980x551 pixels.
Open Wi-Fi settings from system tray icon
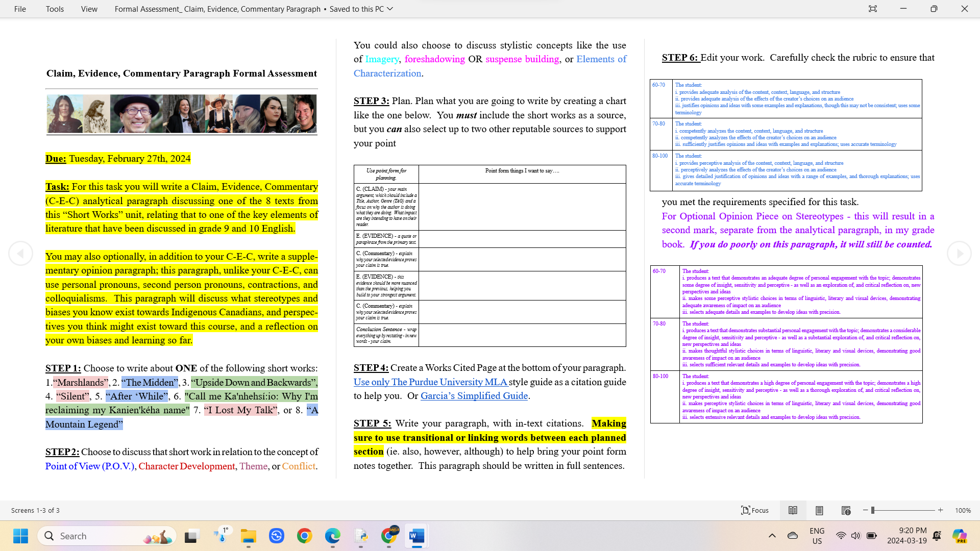(841, 536)
